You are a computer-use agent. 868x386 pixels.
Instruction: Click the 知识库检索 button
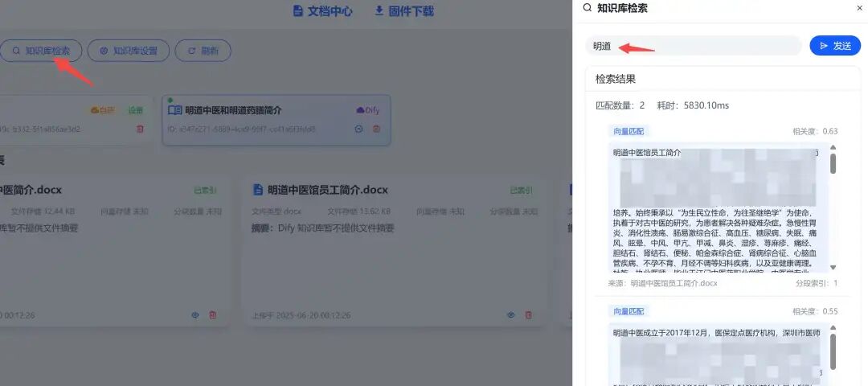point(41,51)
